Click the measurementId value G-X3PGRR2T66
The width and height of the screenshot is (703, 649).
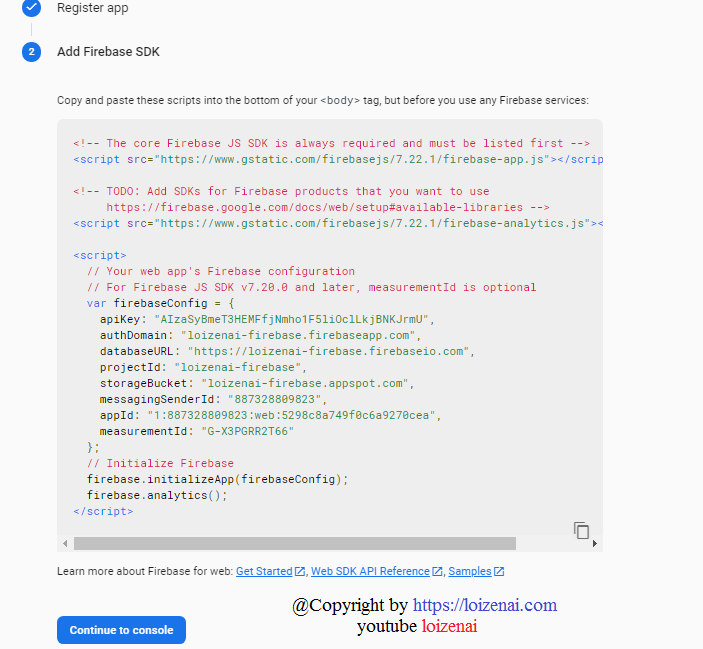(x=247, y=431)
